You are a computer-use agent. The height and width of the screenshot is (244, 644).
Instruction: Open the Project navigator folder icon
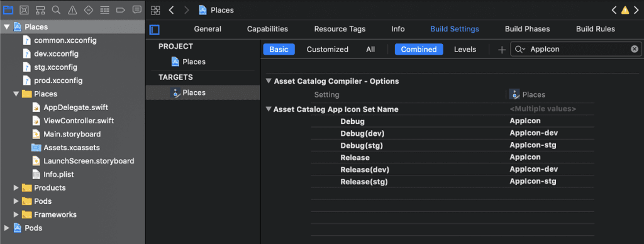click(x=8, y=10)
